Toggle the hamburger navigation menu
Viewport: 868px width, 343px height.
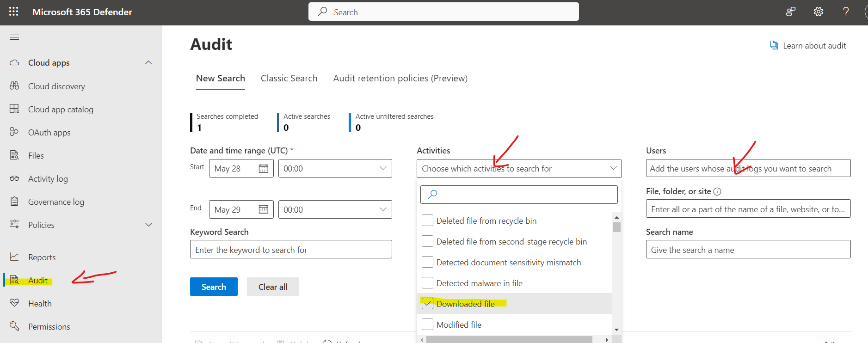[x=14, y=37]
